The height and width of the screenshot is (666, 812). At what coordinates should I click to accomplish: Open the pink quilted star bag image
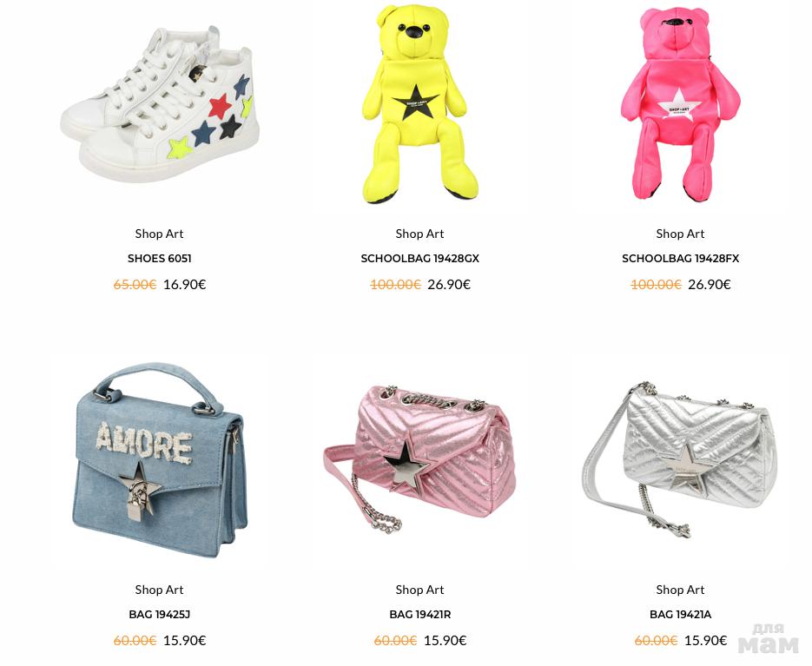(420, 457)
